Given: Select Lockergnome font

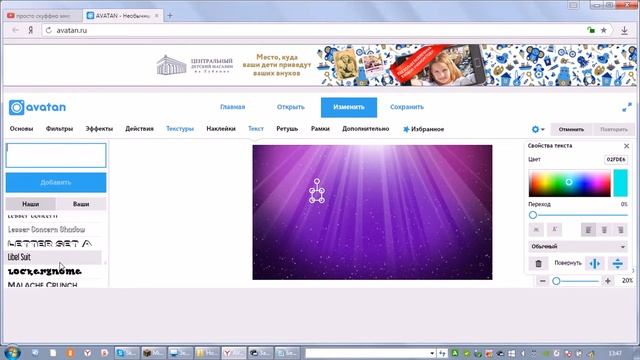Looking at the screenshot, I should (45, 271).
